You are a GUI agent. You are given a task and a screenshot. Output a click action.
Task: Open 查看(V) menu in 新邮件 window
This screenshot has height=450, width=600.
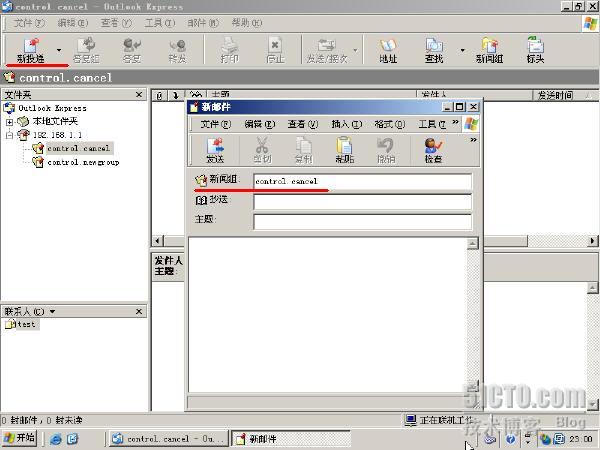click(x=303, y=124)
